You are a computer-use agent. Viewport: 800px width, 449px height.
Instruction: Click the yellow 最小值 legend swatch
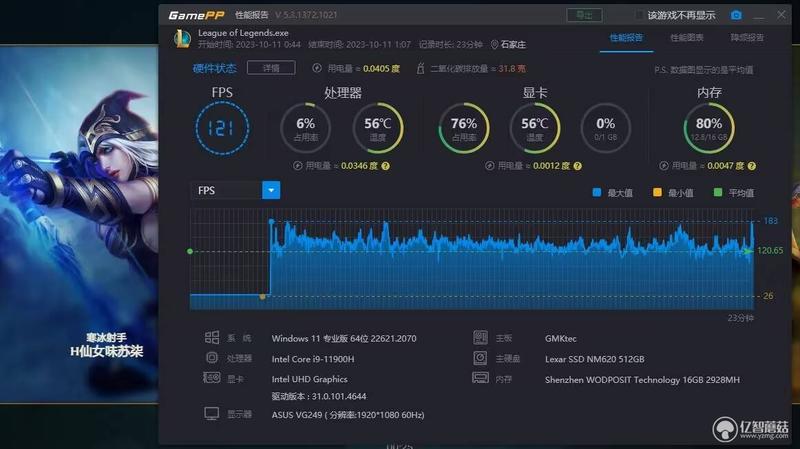pos(657,192)
